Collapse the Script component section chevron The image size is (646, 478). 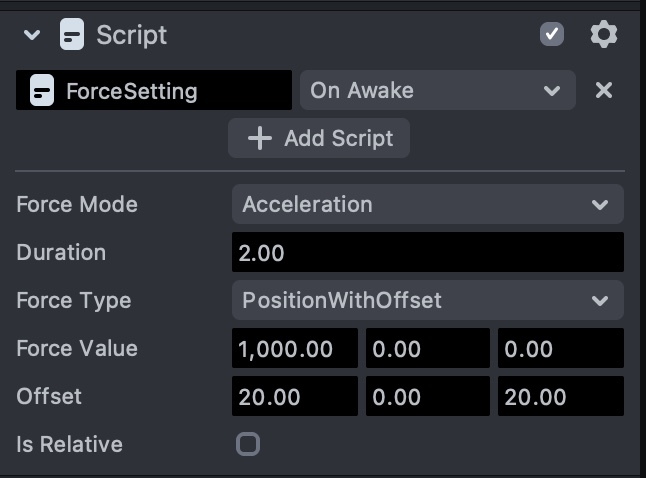tap(32, 35)
